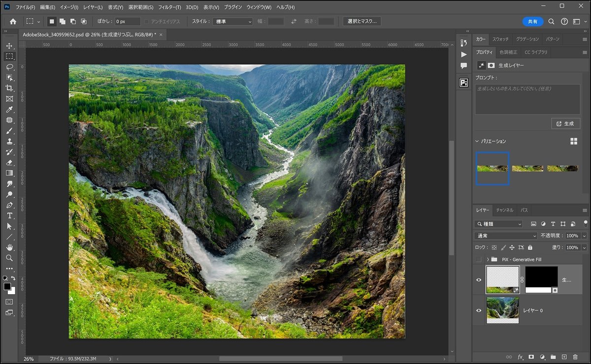Select the Crop tool
The height and width of the screenshot is (364, 591).
[9, 88]
